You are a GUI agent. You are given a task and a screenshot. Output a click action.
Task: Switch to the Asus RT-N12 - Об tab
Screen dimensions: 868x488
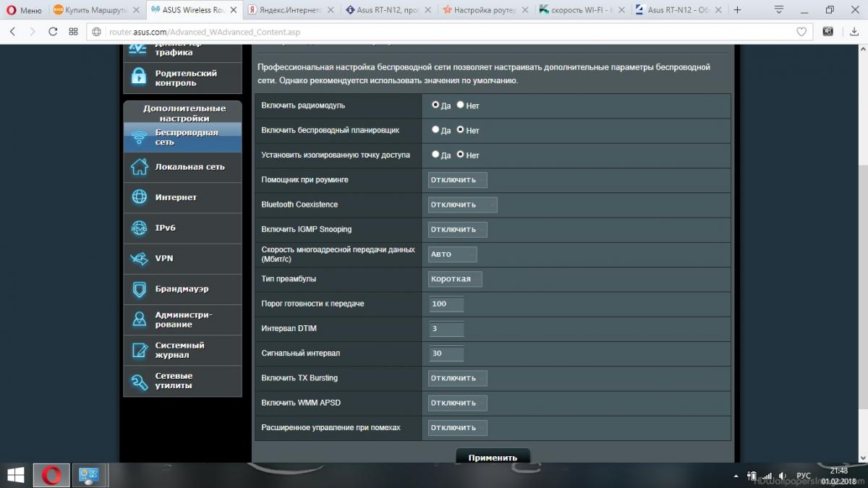click(678, 10)
